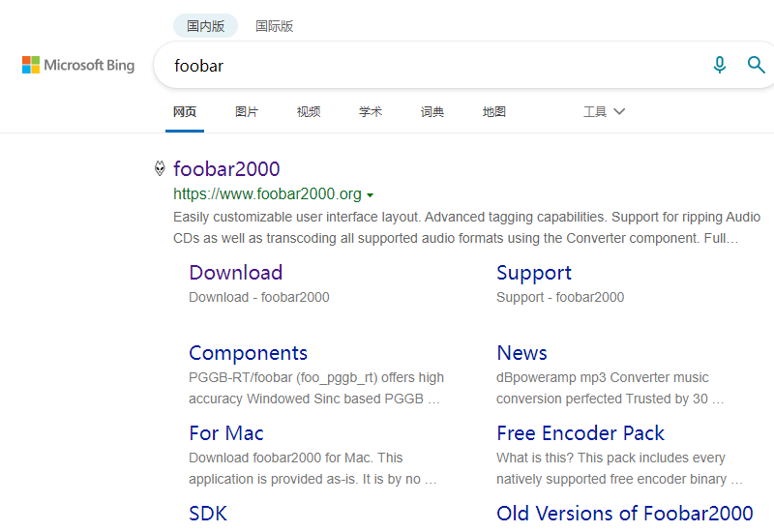Open the 词典 dictionary tab
This screenshot has height=532, width=774.
(432, 111)
